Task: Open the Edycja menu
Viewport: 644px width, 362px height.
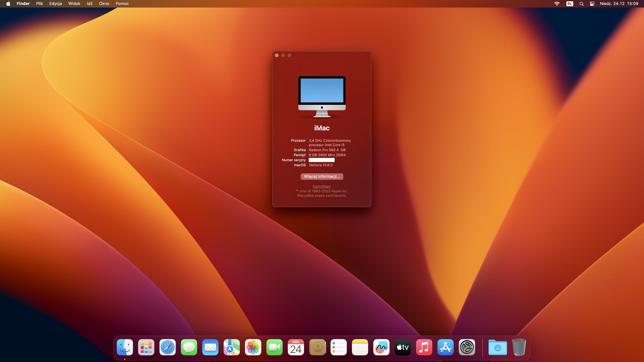Action: click(x=56, y=3)
